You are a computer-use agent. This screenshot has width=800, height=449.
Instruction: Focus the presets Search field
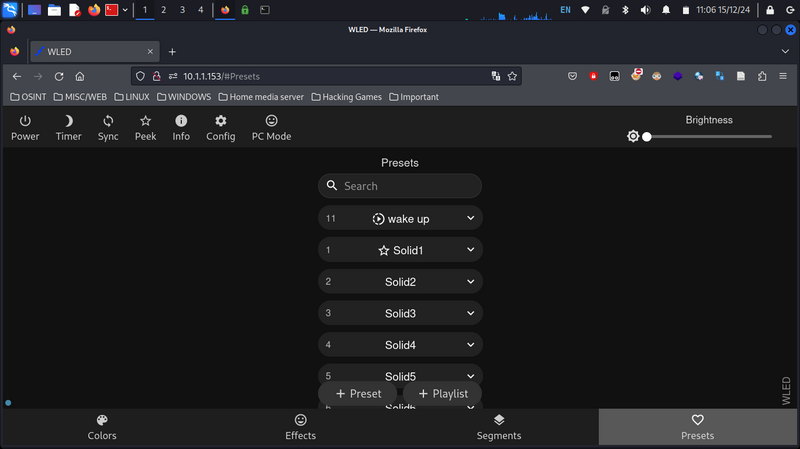[x=400, y=186]
